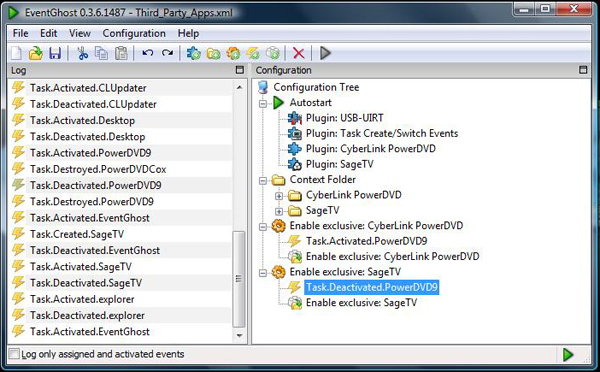Viewport: 600px width, 372px height.
Task: Add Action using the toolbar icon
Action: (273, 53)
